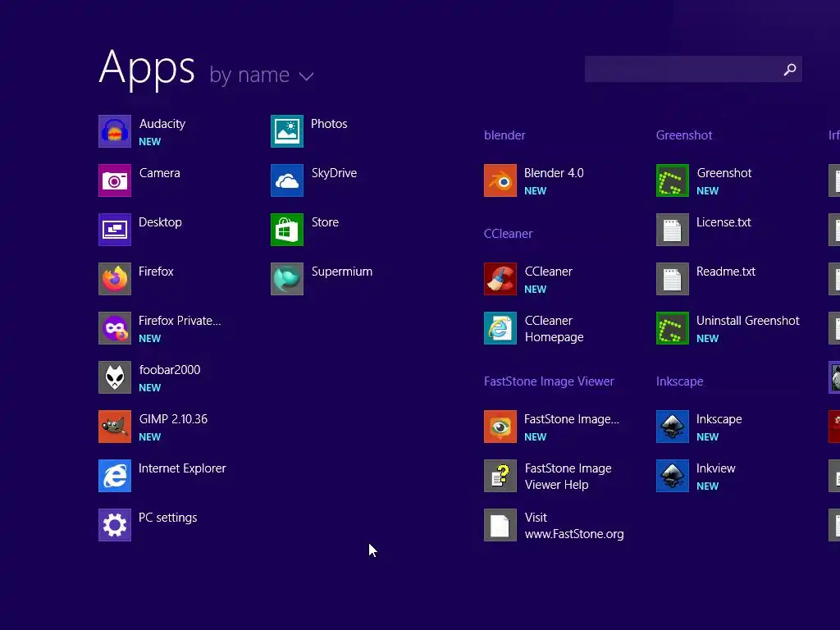840x630 pixels.
Task: Click the 'CCleaner Homepage' label
Action: (554, 329)
